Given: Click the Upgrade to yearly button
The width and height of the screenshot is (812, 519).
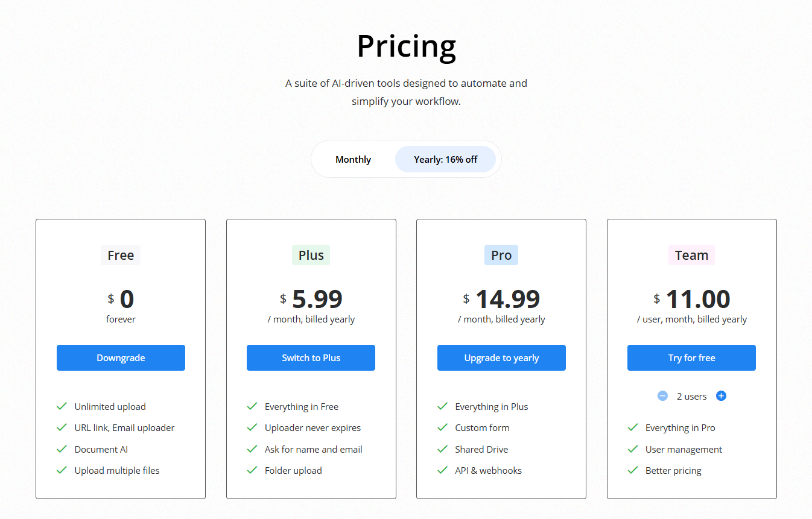Looking at the screenshot, I should 501,357.
